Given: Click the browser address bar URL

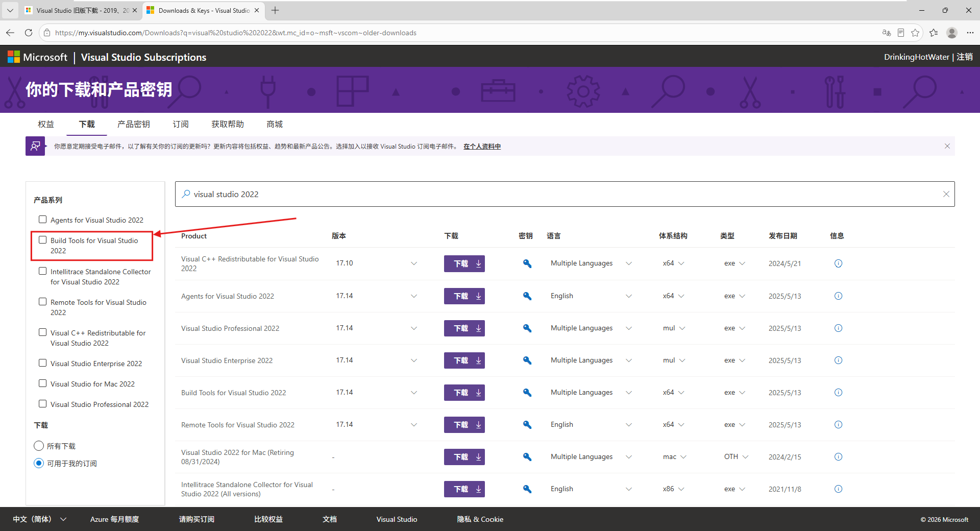Looking at the screenshot, I should (x=235, y=33).
